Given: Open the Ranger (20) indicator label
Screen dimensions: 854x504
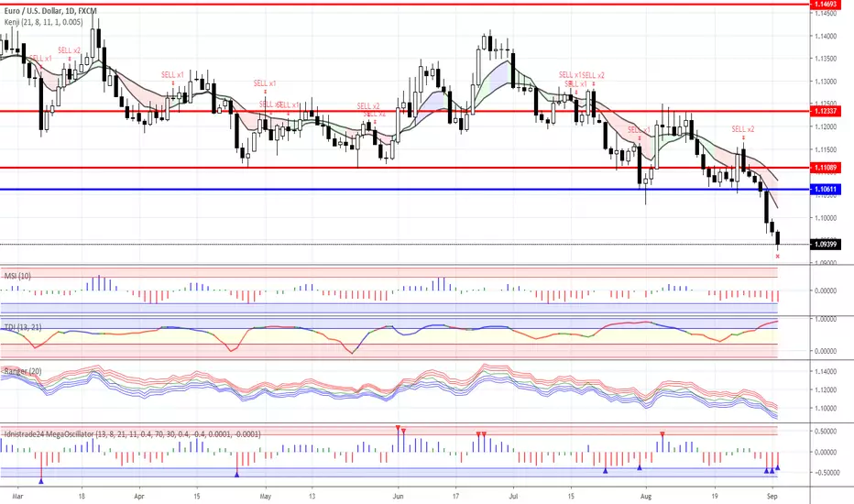Looking at the screenshot, I should pos(23,371).
